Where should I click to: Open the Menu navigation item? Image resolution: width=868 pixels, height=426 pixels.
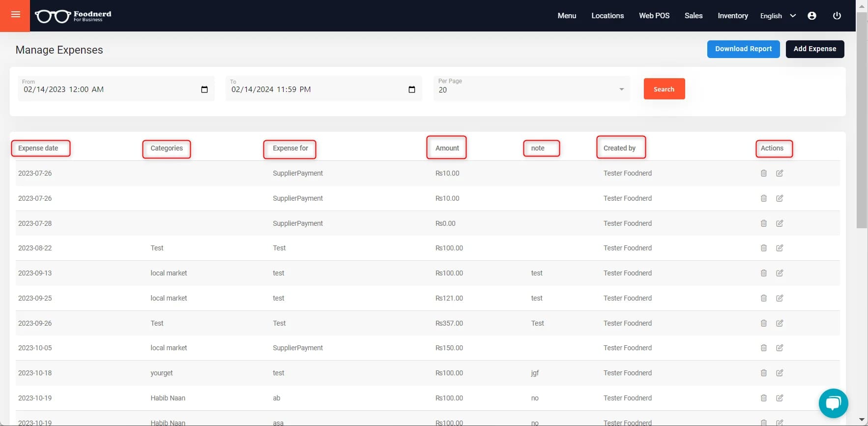click(x=567, y=16)
